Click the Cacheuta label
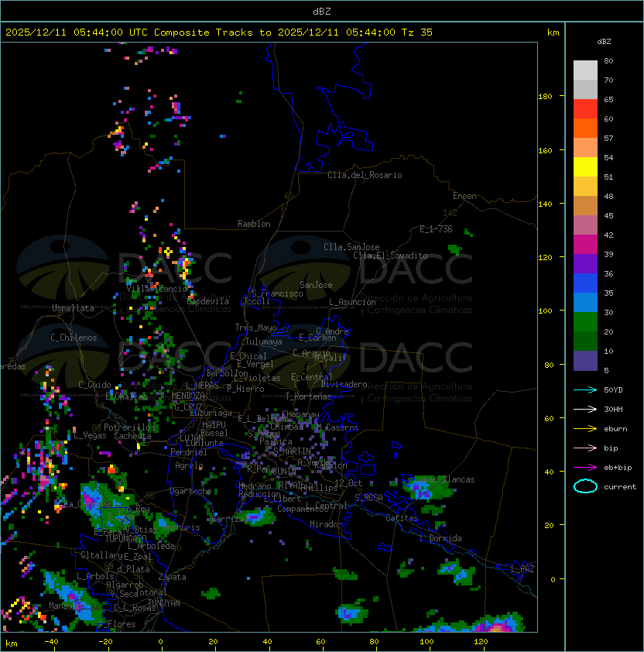The width and height of the screenshot is (644, 652). 132,436
